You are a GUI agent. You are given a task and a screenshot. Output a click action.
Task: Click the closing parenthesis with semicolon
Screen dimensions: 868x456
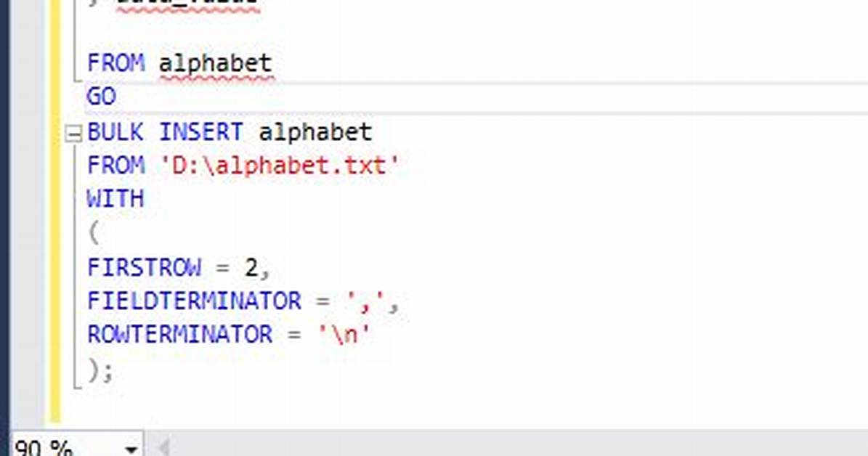100,370
